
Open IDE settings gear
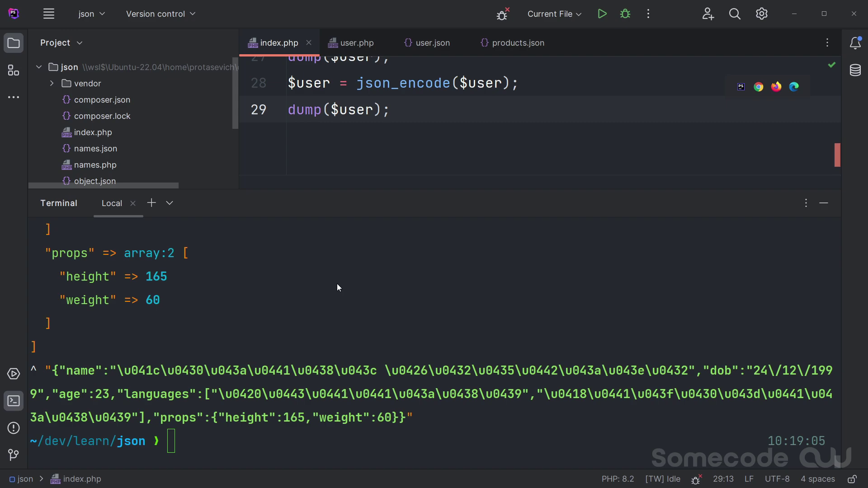pos(762,14)
